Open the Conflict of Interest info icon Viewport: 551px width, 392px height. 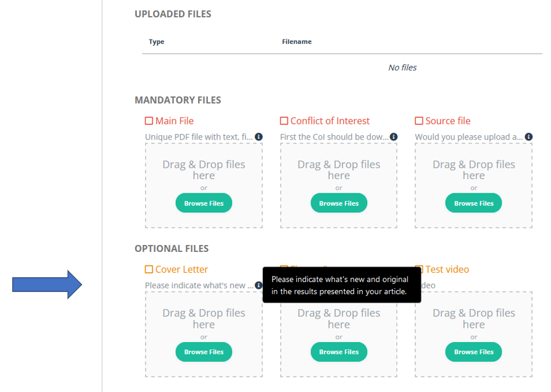click(x=394, y=137)
